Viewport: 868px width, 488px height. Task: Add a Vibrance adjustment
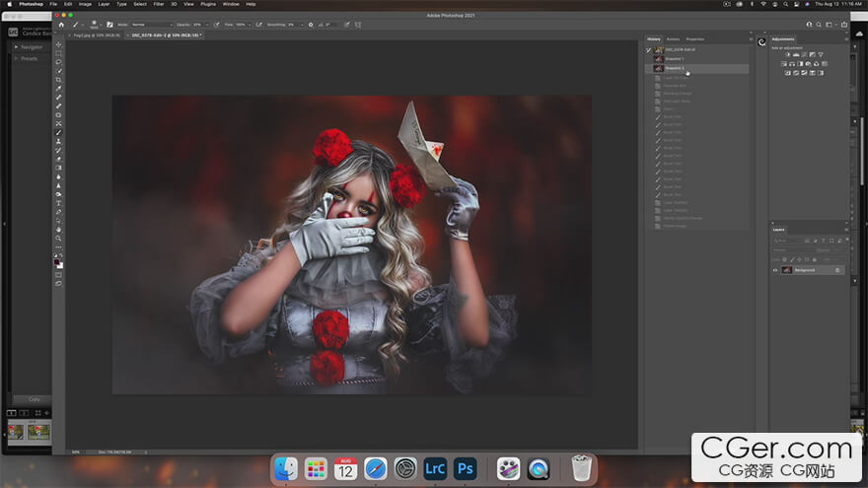[x=821, y=55]
